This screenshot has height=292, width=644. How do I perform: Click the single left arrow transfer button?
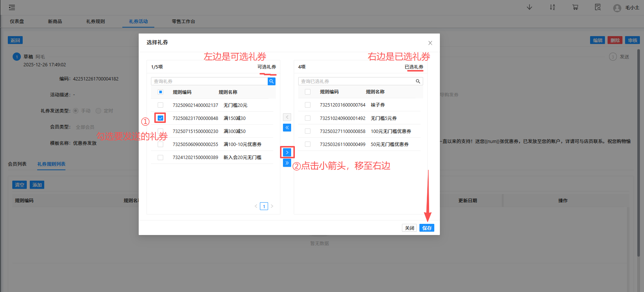287,117
